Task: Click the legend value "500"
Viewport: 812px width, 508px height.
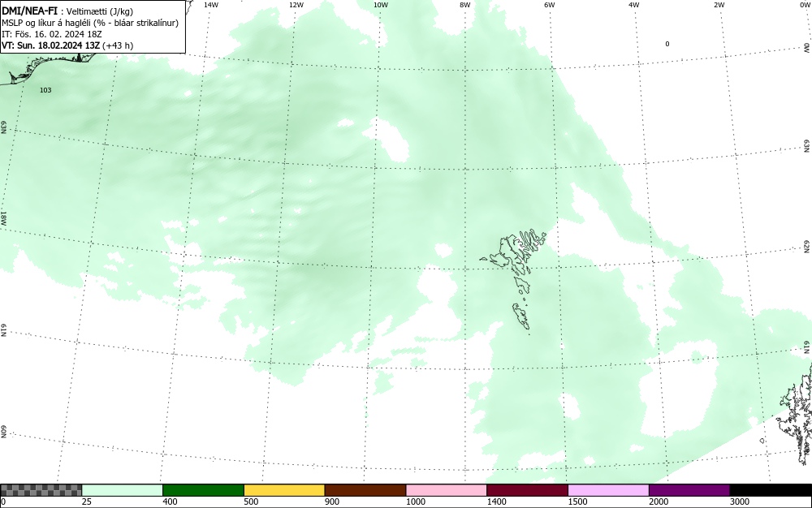Action: 251,502
